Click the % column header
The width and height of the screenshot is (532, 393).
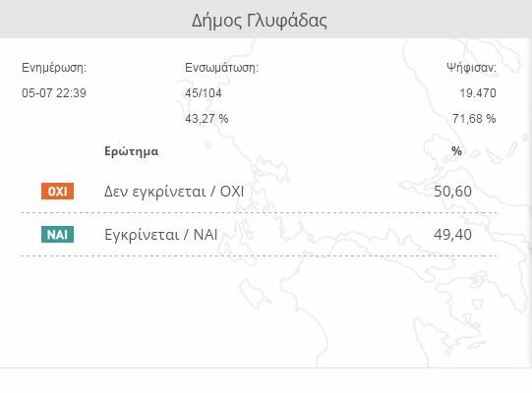(x=456, y=151)
